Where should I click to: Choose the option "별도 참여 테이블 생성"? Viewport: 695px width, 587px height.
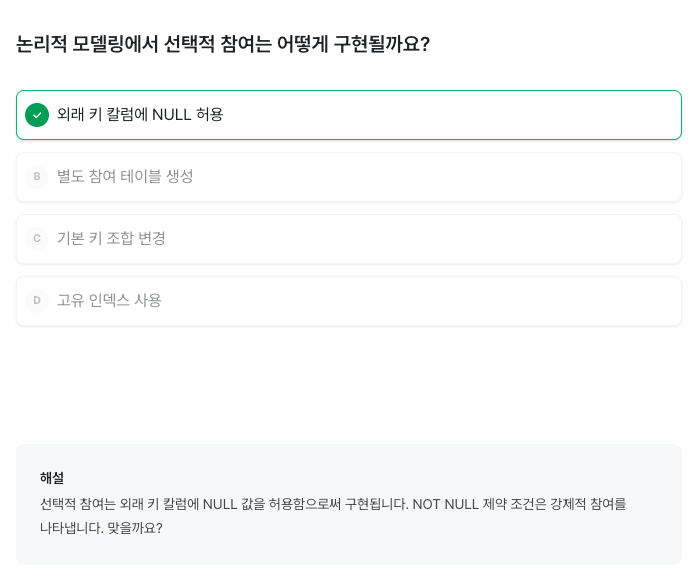(x=125, y=177)
